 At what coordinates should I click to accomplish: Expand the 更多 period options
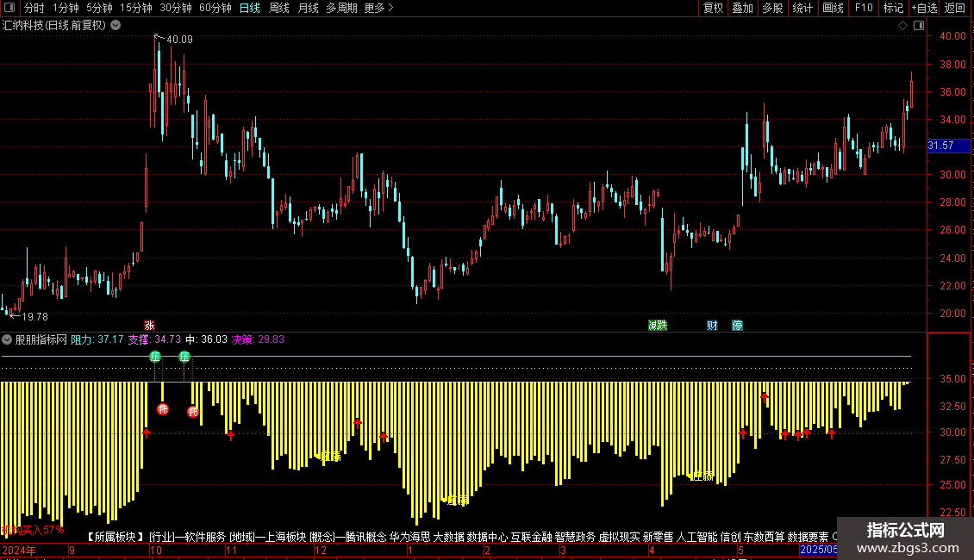tap(378, 8)
